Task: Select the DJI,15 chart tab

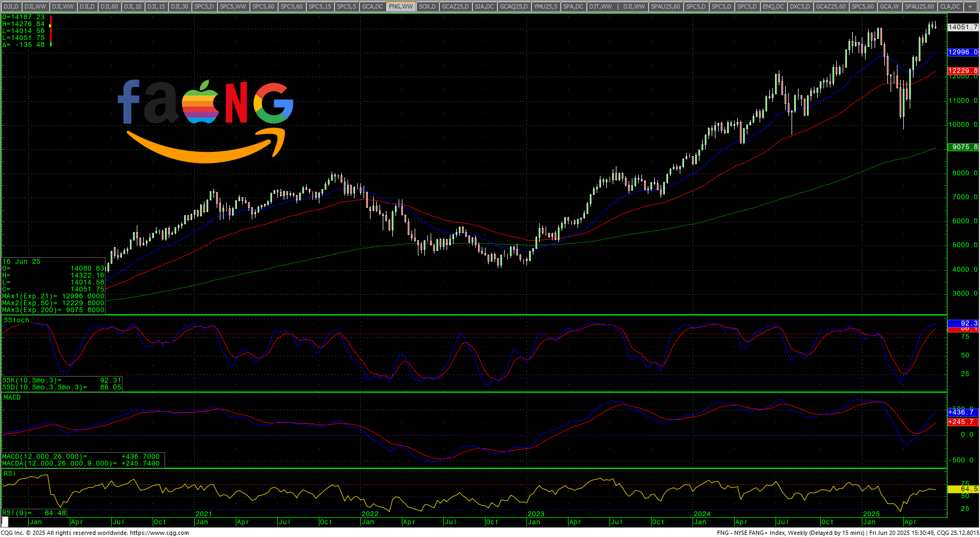Action: [x=156, y=6]
